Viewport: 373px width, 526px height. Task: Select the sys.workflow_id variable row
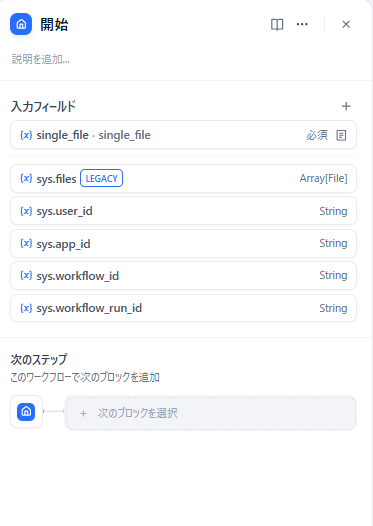point(183,275)
